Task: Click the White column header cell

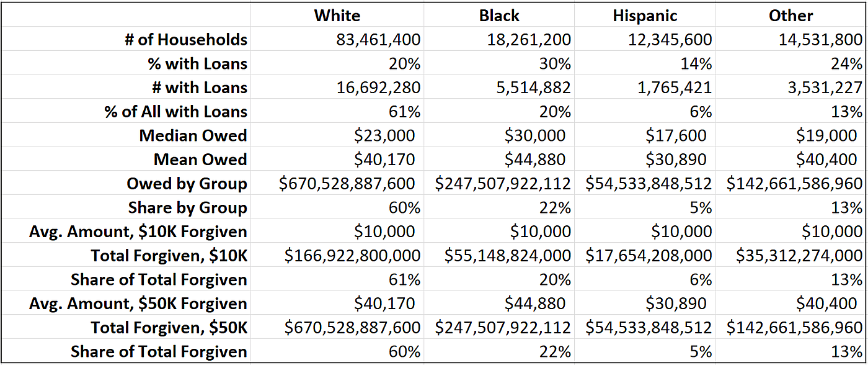Action: (x=337, y=16)
